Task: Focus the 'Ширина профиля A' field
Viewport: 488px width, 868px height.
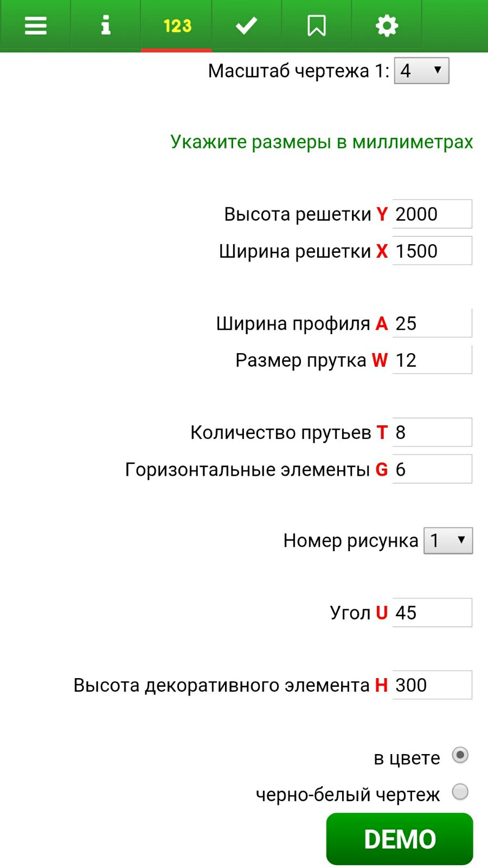Action: point(432,323)
